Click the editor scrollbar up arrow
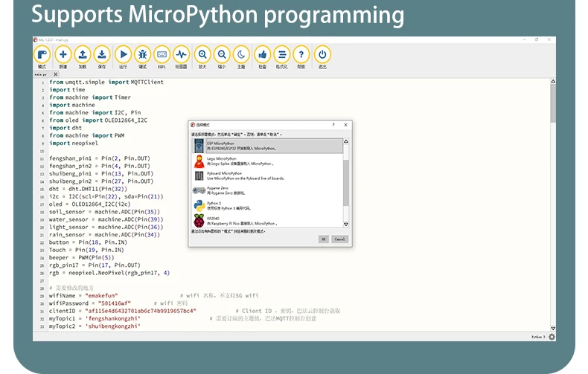The width and height of the screenshot is (588, 374). tap(553, 81)
